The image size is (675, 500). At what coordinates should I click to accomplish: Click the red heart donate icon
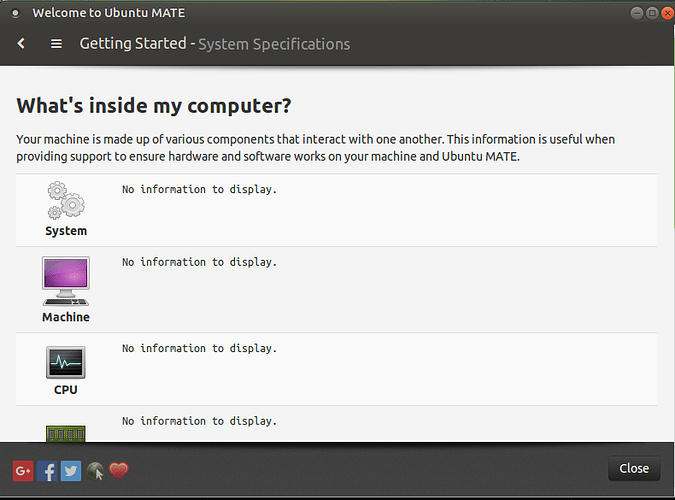pos(118,470)
